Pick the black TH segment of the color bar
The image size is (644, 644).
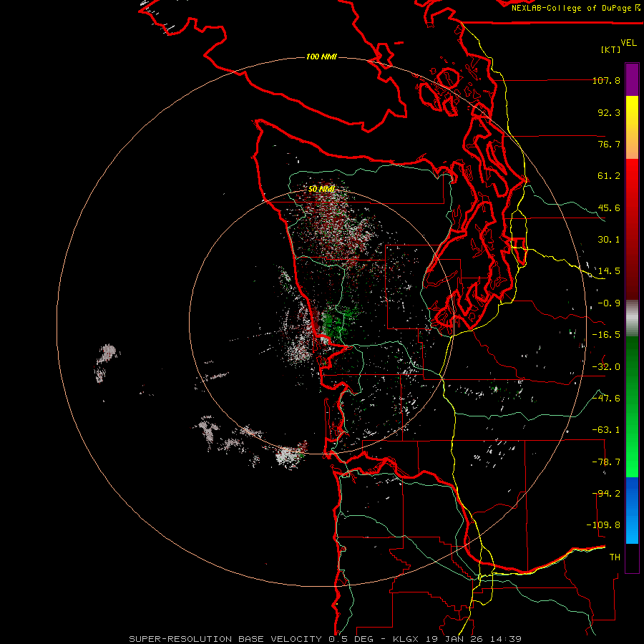point(632,557)
